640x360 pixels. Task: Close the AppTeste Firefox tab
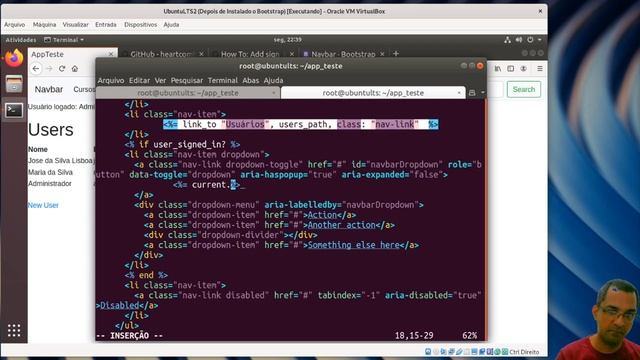tap(111, 54)
